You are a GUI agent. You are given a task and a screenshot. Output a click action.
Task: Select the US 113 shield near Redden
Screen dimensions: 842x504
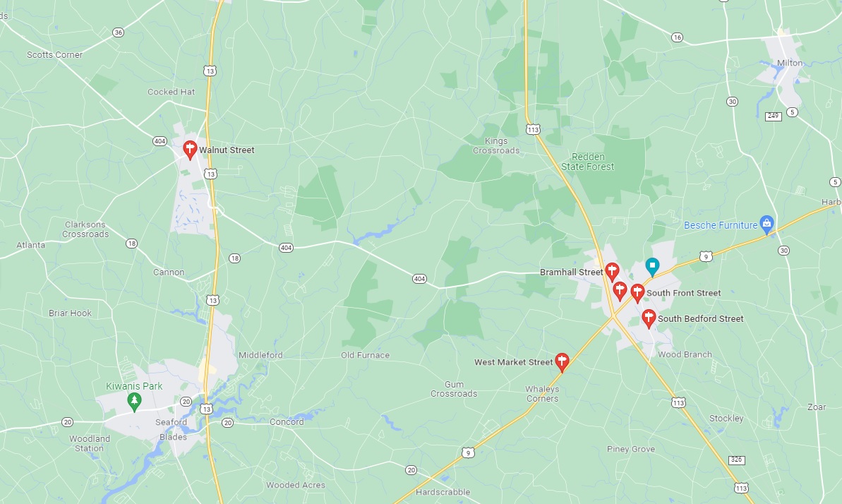(533, 129)
